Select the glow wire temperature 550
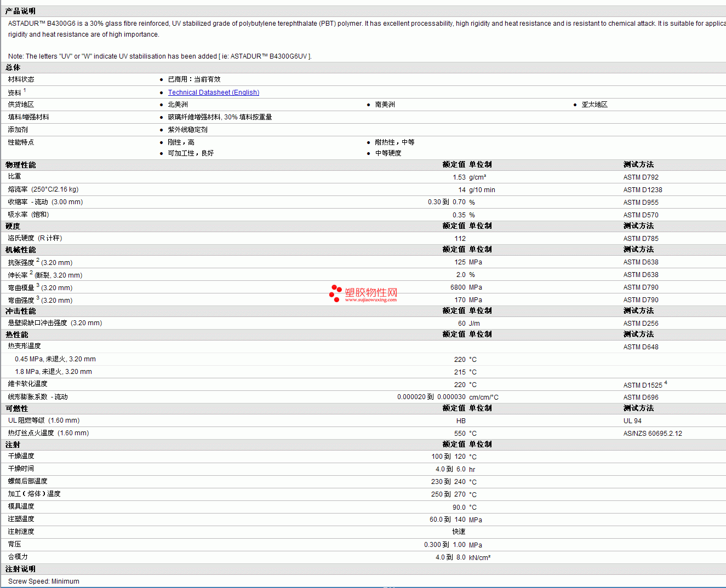This screenshot has height=588, width=726. (460, 434)
